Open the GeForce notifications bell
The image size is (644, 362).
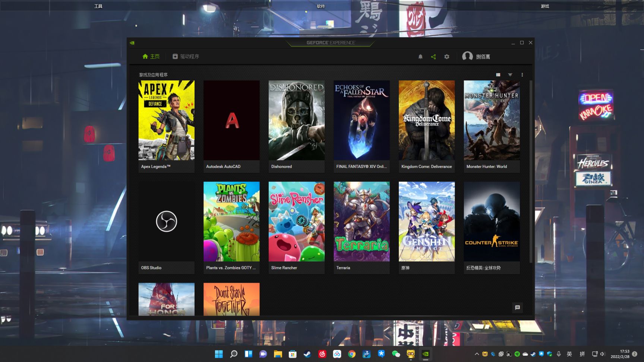coord(420,57)
